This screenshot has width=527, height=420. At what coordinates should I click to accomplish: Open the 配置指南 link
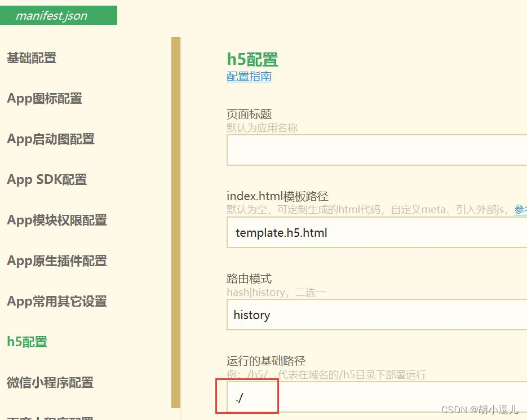pyautogui.click(x=249, y=77)
